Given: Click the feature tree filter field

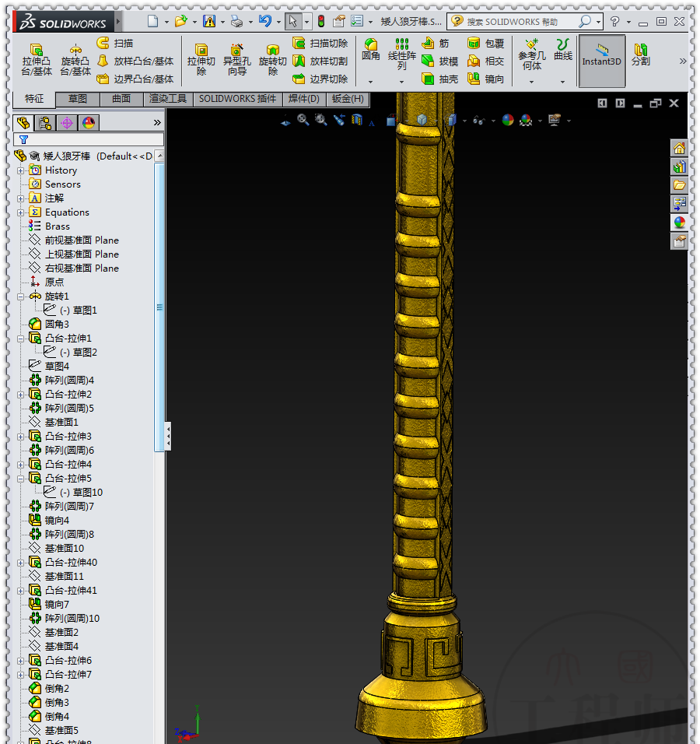Looking at the screenshot, I should point(89,139).
